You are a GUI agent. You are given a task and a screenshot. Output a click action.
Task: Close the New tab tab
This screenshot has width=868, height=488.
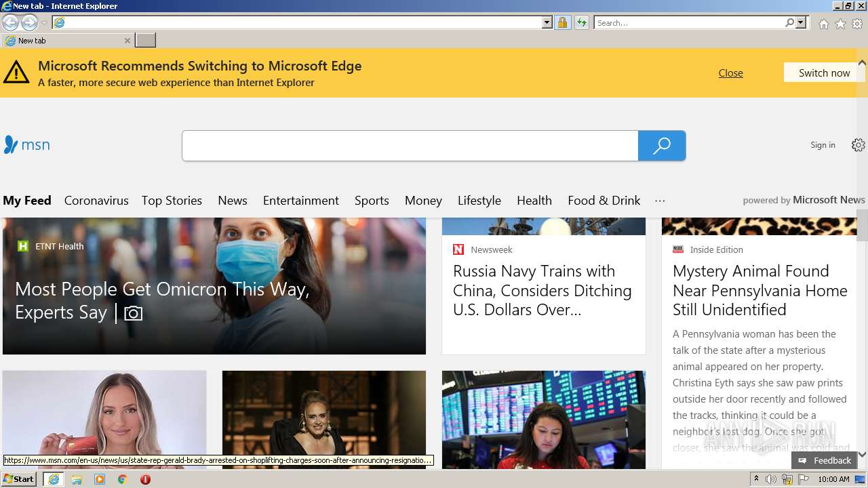pos(127,41)
